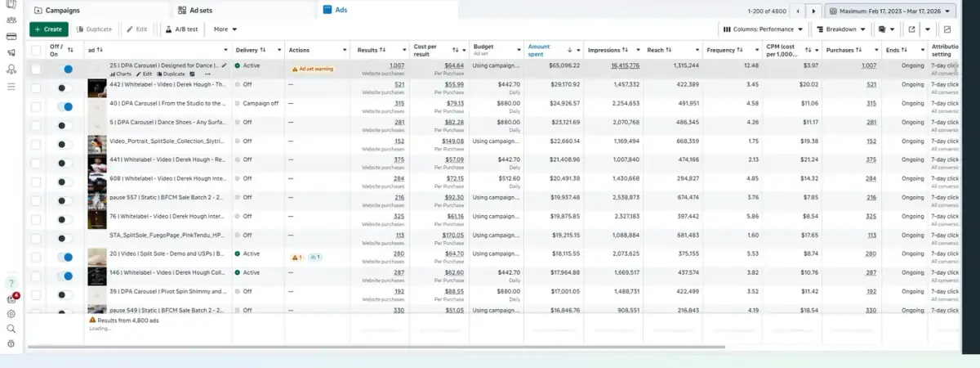Open the 1,007 results link
980x368 pixels.
click(x=397, y=65)
